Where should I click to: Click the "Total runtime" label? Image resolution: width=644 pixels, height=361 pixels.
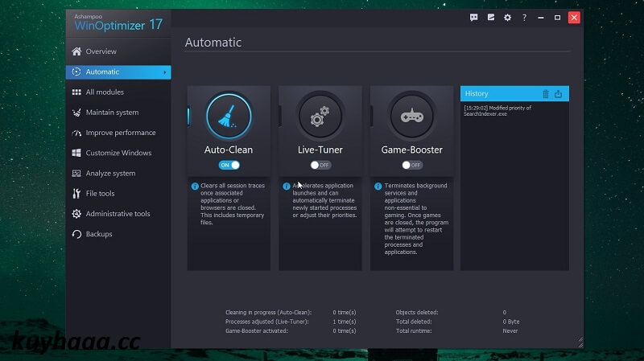[414, 331]
